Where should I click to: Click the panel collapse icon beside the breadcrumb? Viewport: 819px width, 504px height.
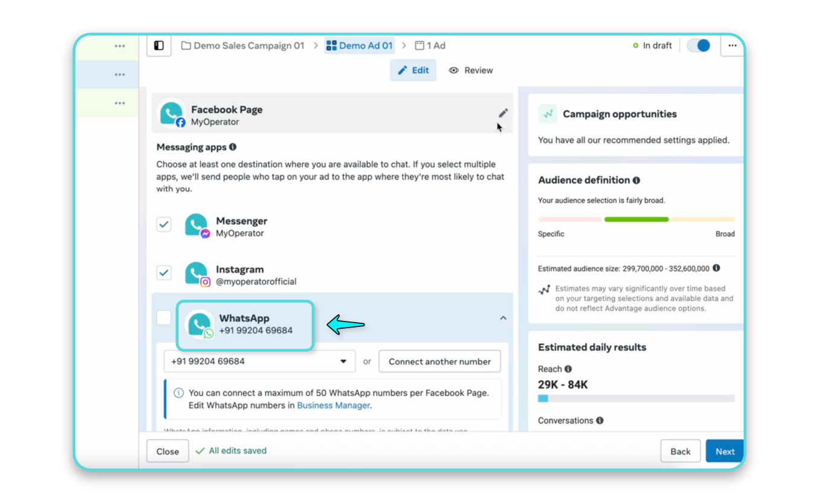click(x=158, y=45)
